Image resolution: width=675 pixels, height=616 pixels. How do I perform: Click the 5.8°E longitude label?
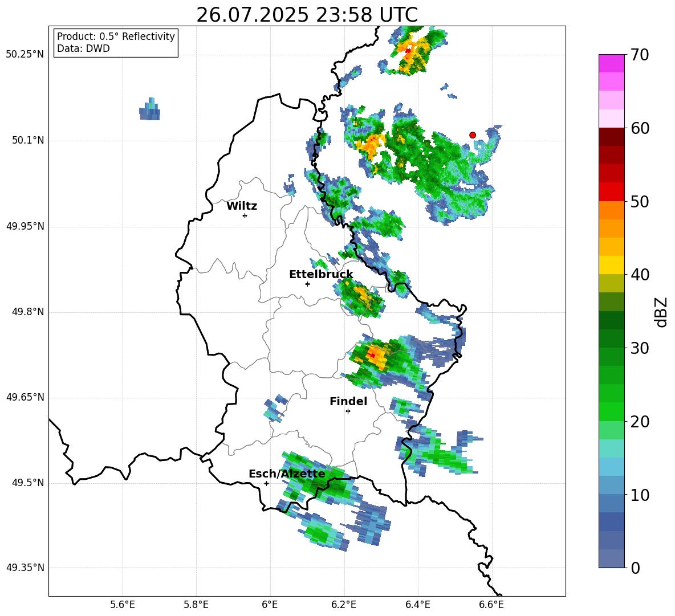[196, 605]
